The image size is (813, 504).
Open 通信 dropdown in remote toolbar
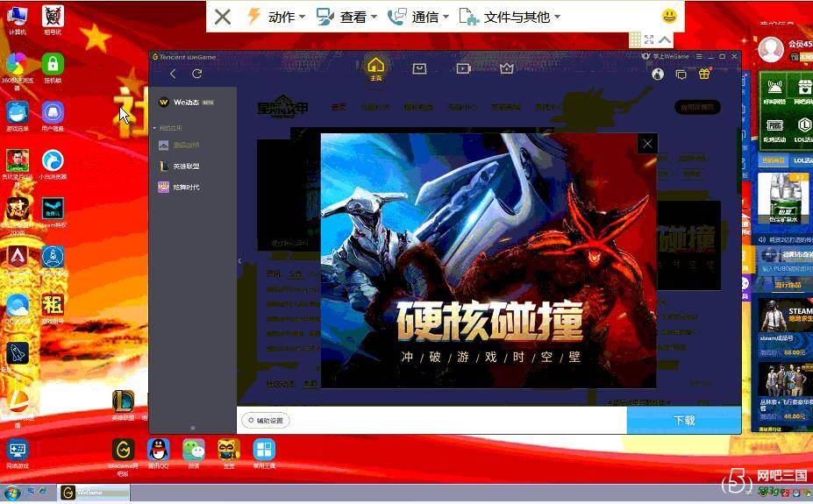(418, 18)
